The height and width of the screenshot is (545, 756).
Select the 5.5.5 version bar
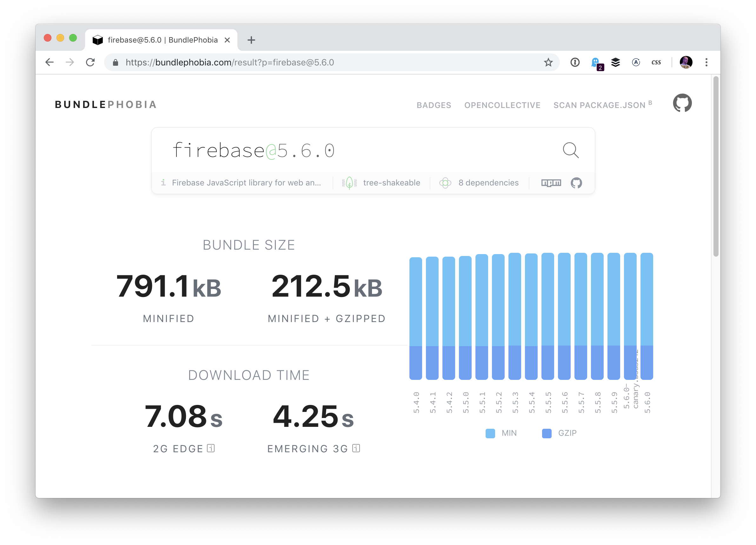pyautogui.click(x=548, y=316)
